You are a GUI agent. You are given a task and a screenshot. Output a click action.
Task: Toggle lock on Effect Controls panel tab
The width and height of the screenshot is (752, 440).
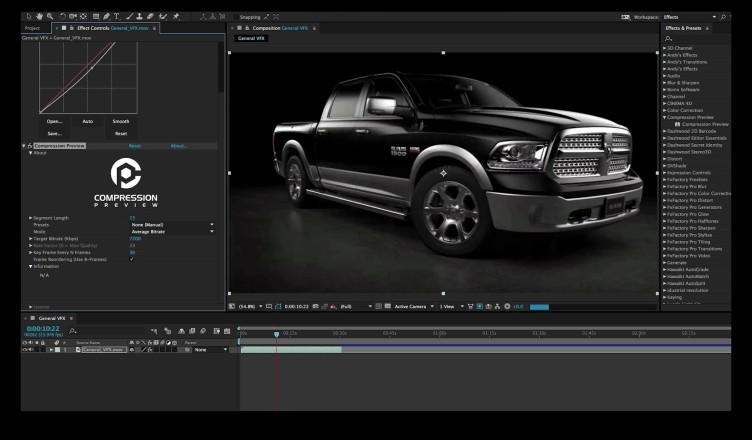71,28
